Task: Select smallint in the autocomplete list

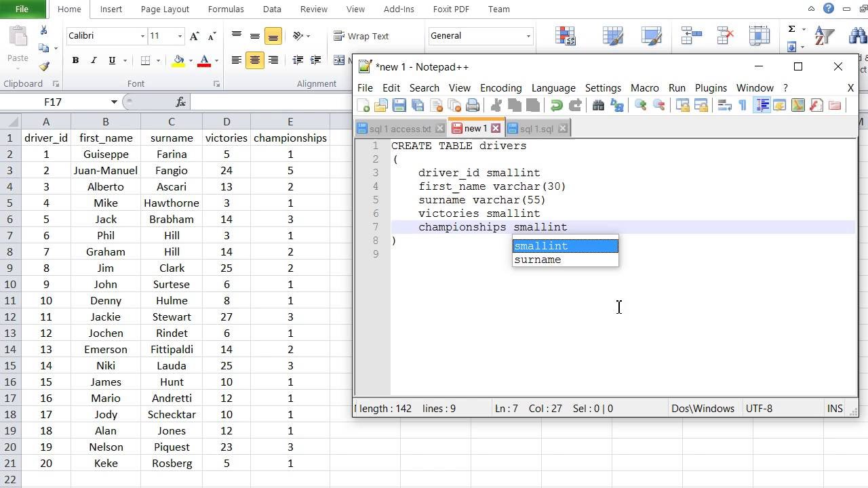Action: pos(565,246)
